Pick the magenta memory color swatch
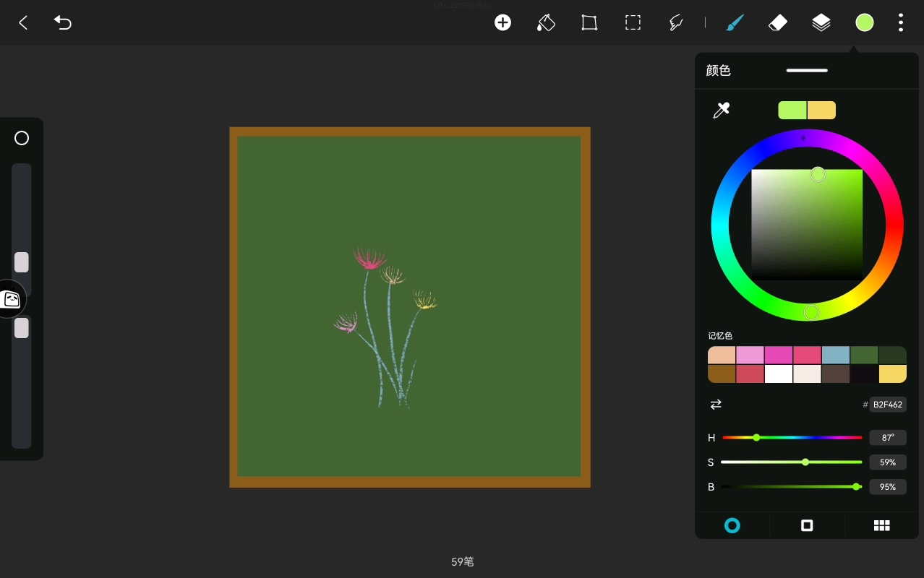924x578 pixels. [779, 355]
